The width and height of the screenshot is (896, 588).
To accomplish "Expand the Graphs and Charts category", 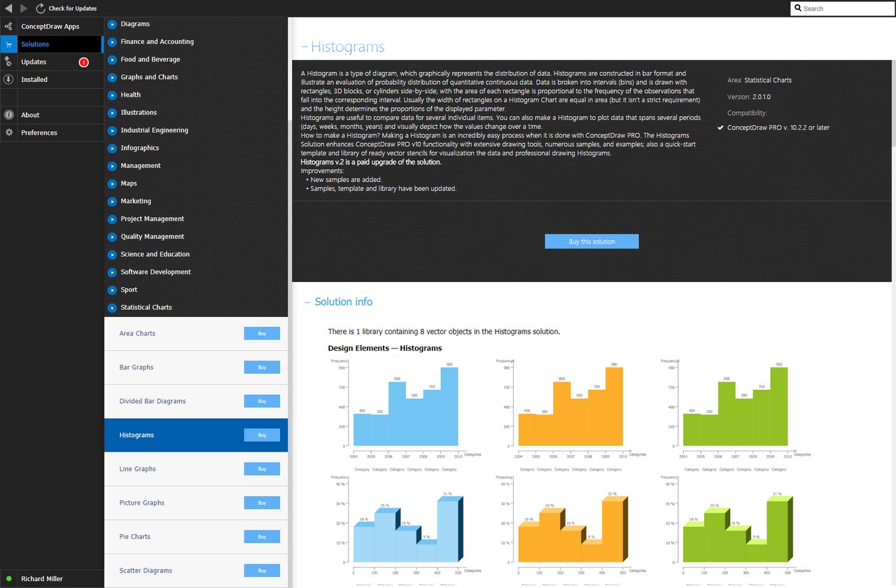I will tap(112, 77).
